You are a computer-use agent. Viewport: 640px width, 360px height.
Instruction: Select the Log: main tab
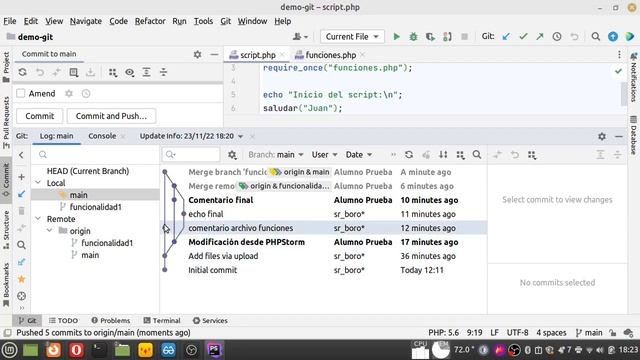(x=56, y=136)
